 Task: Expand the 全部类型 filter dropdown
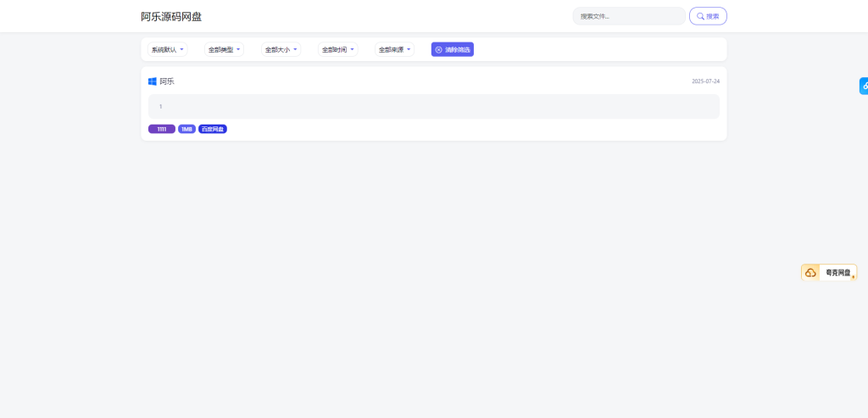click(224, 50)
